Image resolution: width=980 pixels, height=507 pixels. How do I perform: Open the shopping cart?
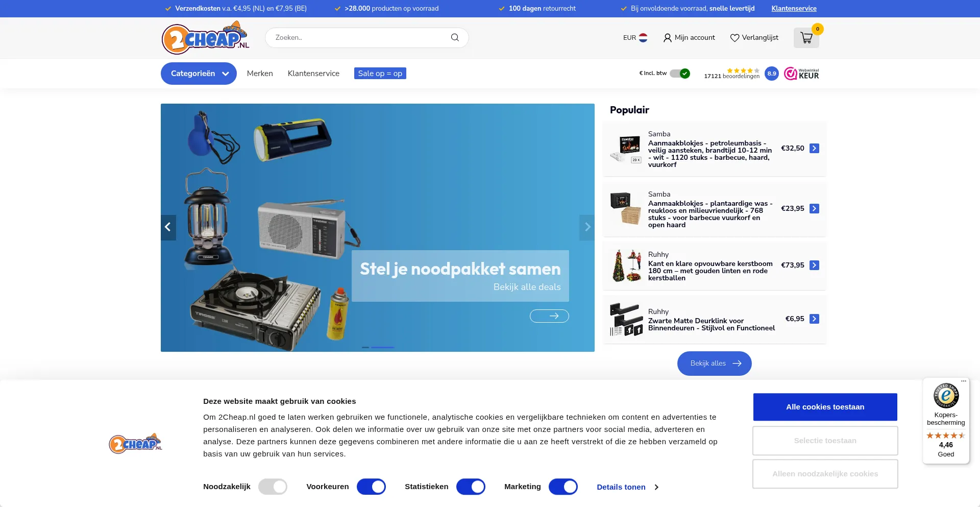pyautogui.click(x=806, y=37)
